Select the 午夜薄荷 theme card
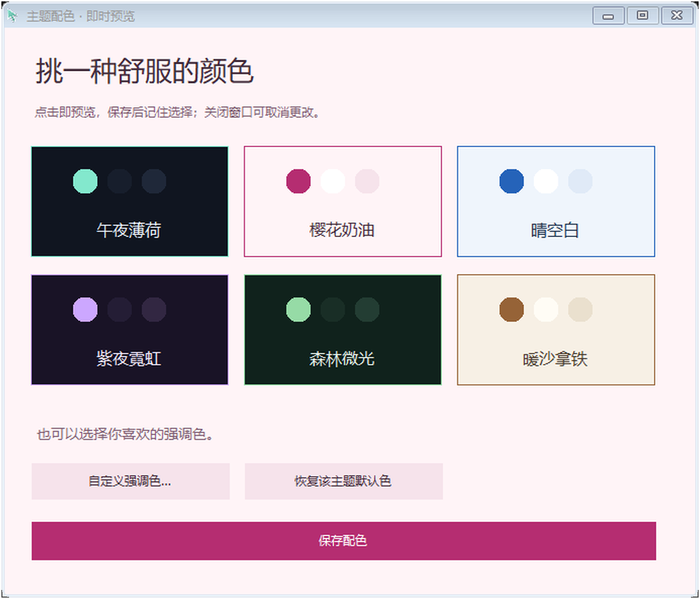700x599 pixels. click(130, 202)
